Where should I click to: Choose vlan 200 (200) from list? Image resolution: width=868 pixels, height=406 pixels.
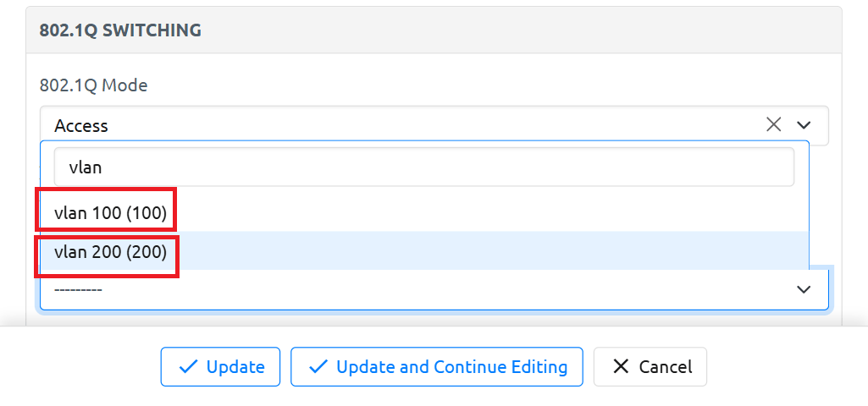pos(110,251)
